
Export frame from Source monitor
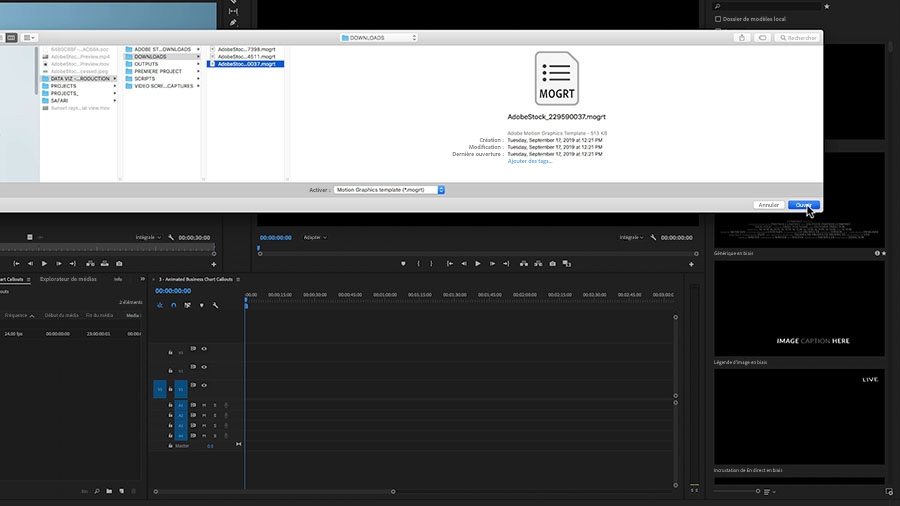coord(119,264)
